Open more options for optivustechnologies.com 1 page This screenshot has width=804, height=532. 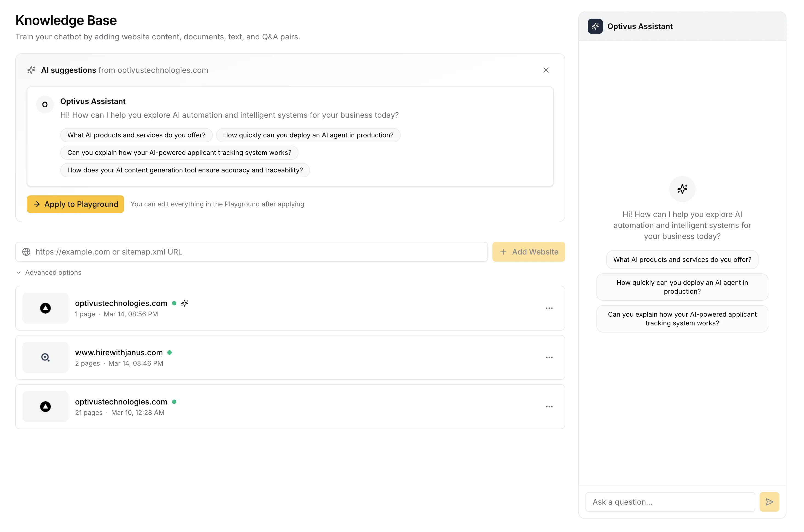(549, 308)
